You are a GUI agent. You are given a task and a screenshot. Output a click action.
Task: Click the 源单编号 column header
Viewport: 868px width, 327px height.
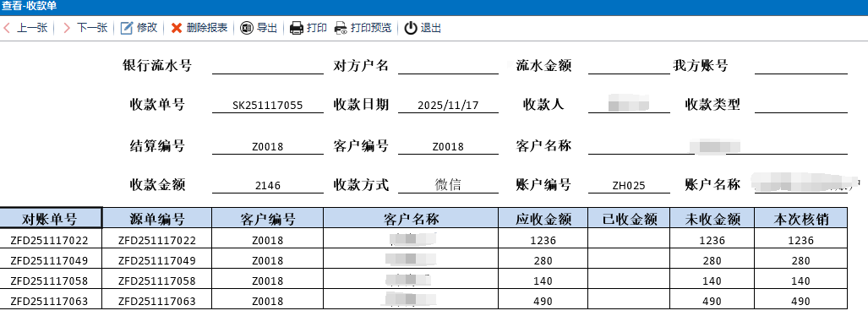tap(157, 218)
